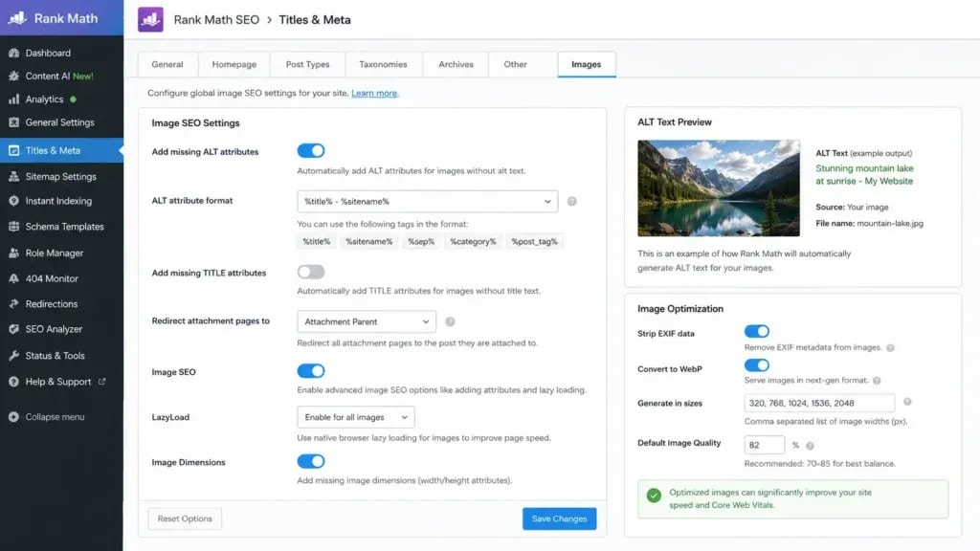This screenshot has height=551, width=980.
Task: Click help icon next to Default Image Quality percent
Action: pyautogui.click(x=810, y=446)
